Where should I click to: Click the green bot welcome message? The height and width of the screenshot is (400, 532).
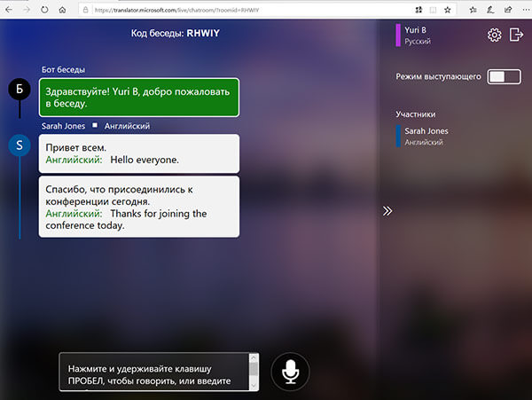pos(139,97)
